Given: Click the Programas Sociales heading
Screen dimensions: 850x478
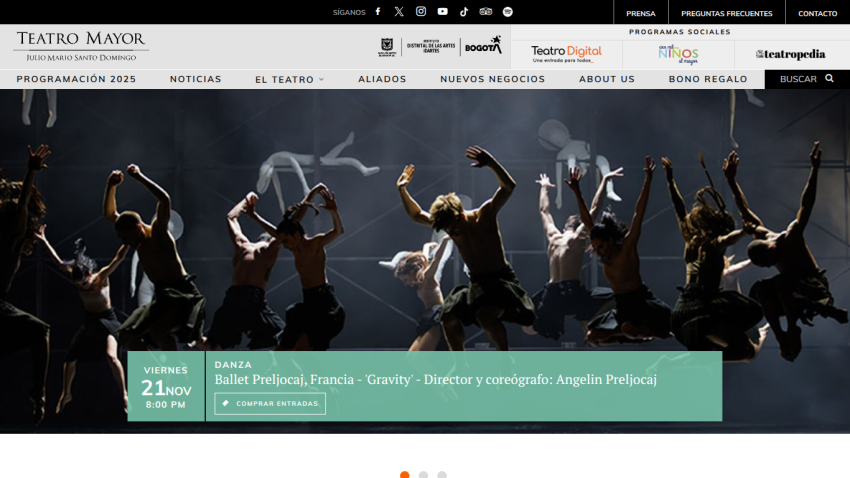Looking at the screenshot, I should tap(680, 32).
